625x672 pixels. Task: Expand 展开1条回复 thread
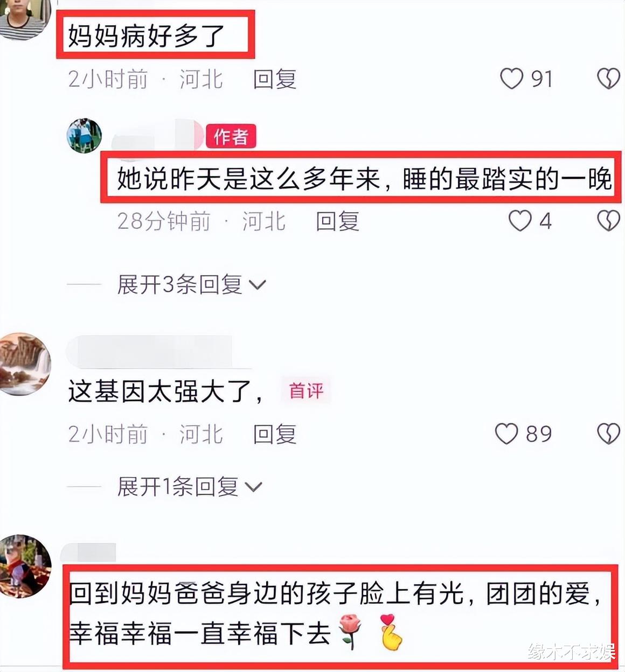click(190, 487)
